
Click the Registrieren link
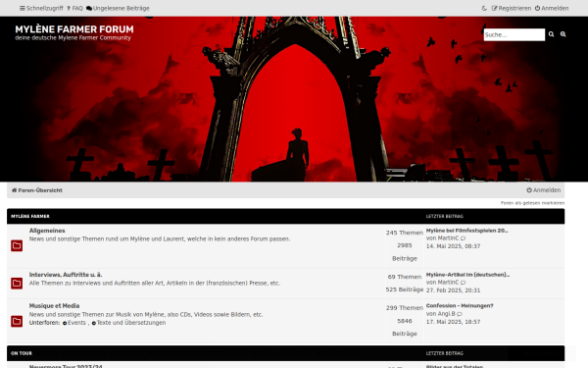pos(512,8)
